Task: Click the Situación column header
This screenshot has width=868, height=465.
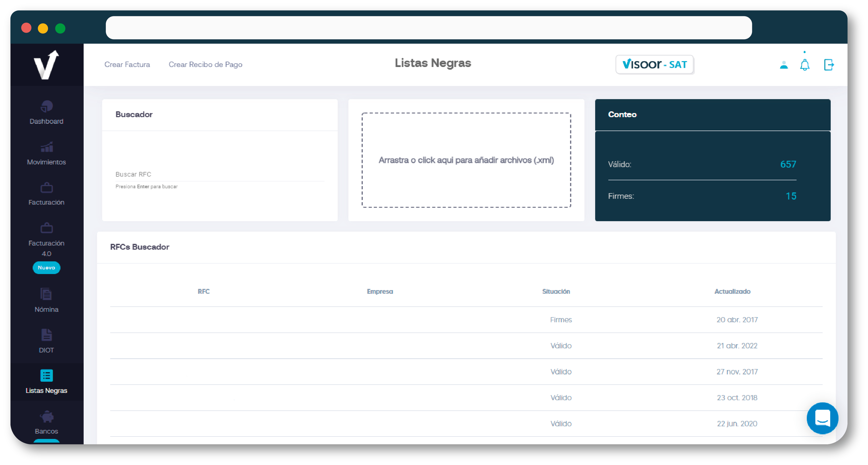Action: (556, 292)
